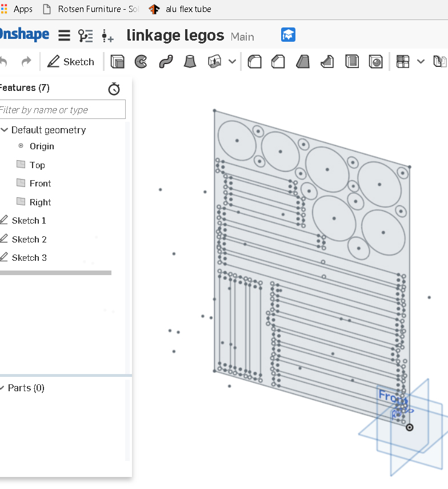Start a new Sketch
This screenshot has height=489, width=448.
click(x=71, y=61)
